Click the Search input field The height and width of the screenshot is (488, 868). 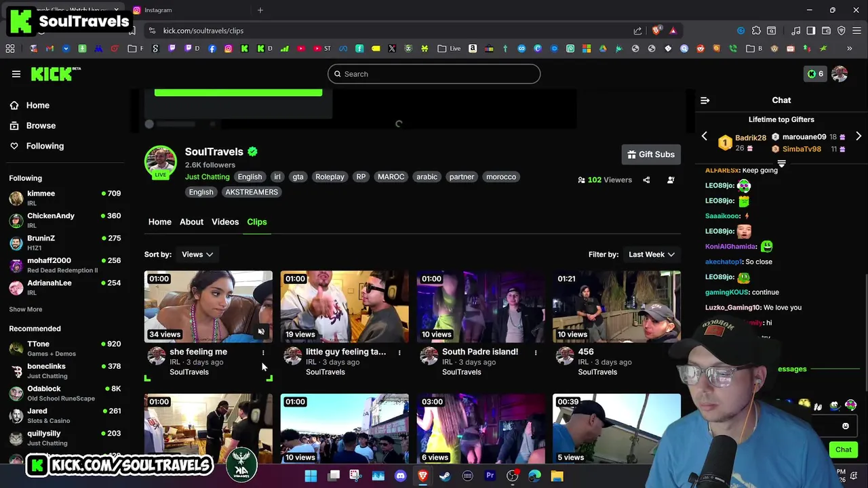[x=434, y=74]
